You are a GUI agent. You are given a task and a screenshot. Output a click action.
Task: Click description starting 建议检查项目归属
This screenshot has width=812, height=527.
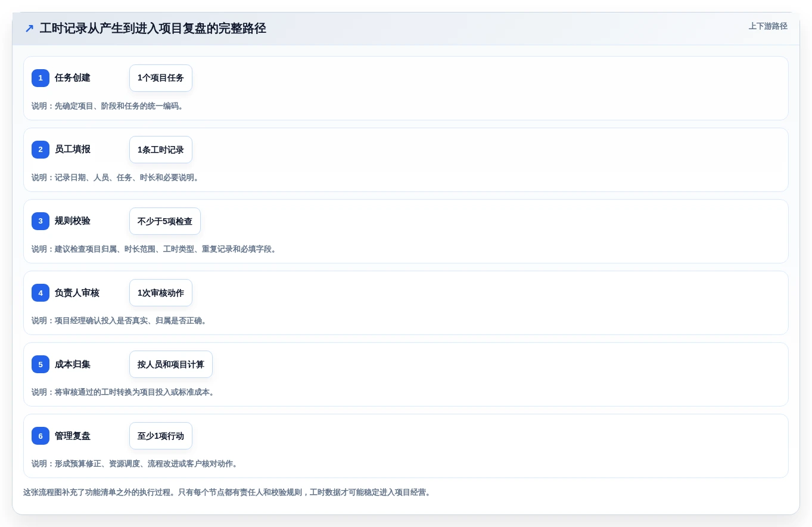[x=154, y=249]
